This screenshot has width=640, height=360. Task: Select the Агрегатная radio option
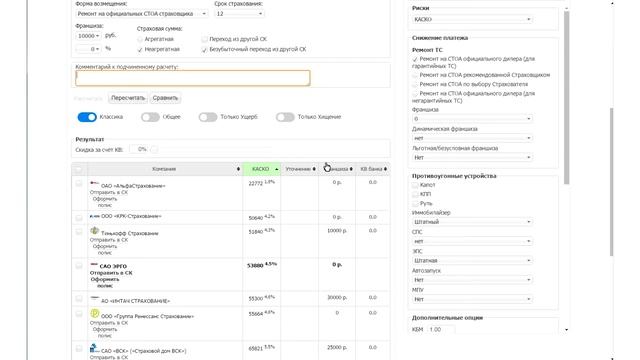click(140, 39)
